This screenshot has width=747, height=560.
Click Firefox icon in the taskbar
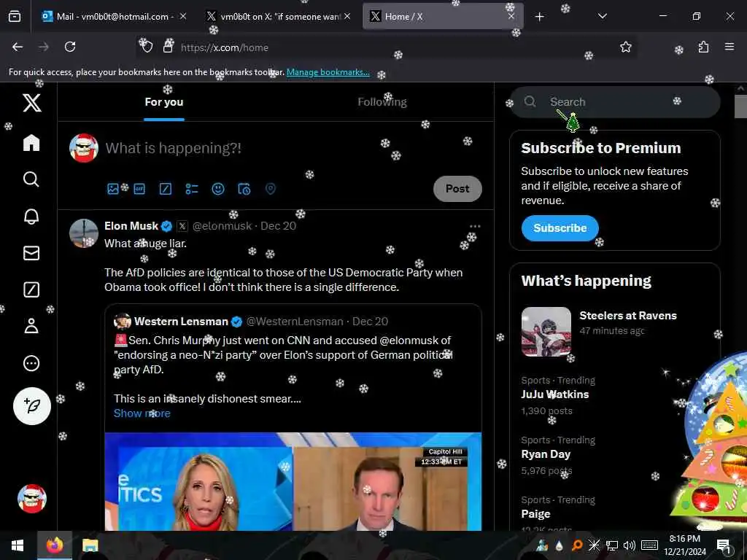(54, 545)
